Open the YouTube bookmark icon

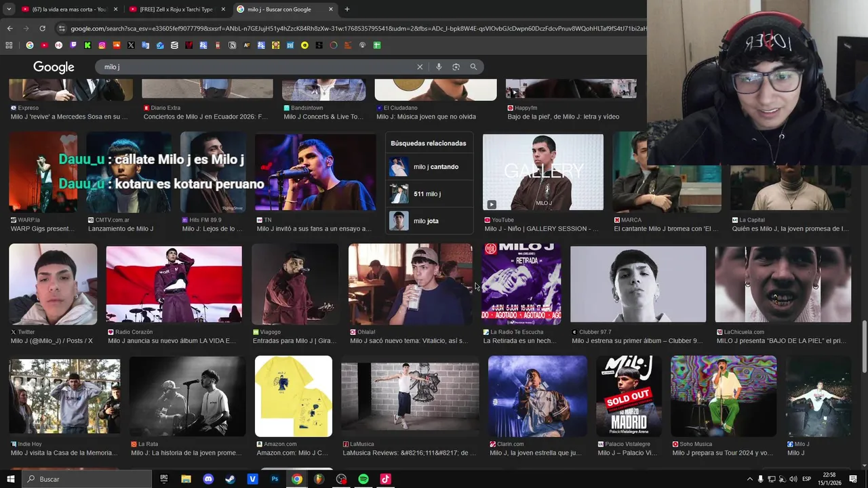(44, 45)
